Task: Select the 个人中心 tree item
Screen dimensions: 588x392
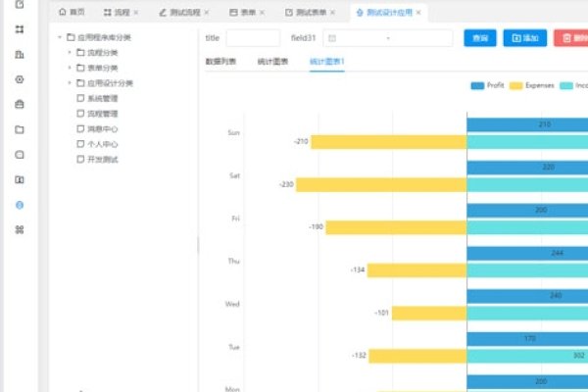Action: point(102,144)
